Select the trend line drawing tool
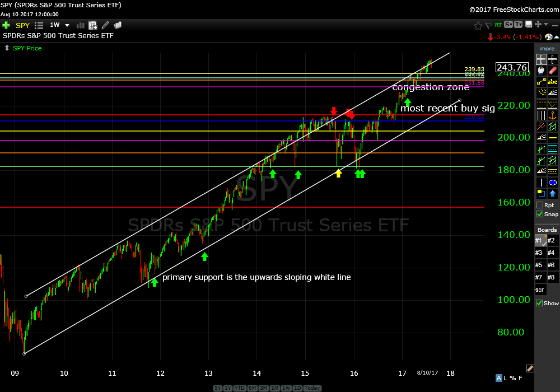Screen dimensions: 560x392 tap(541, 82)
